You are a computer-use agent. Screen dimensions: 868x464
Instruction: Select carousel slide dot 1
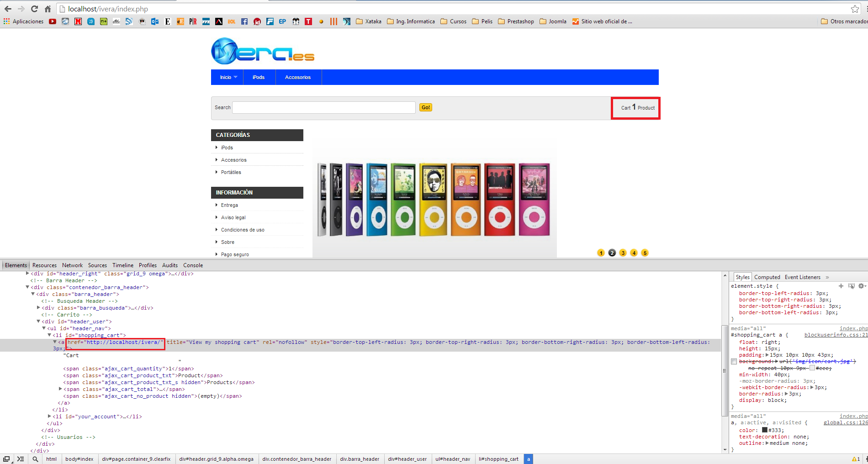pyautogui.click(x=601, y=253)
